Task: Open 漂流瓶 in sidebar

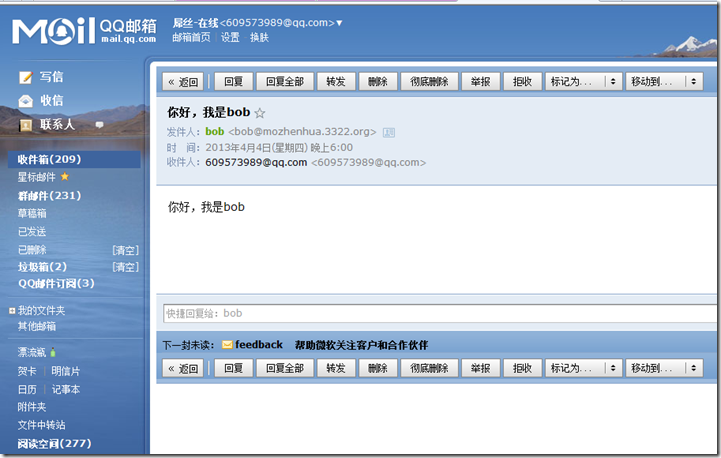Action: pos(32,352)
